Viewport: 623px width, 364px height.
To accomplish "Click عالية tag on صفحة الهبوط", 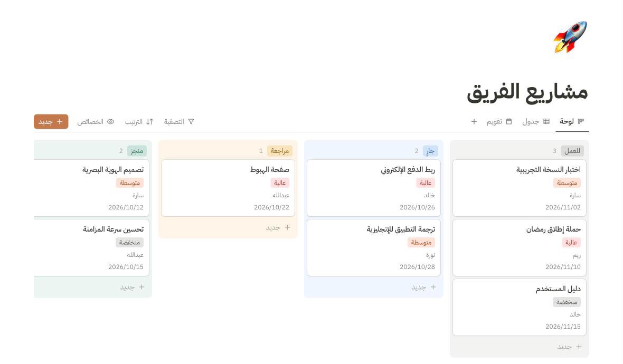I will (280, 183).
